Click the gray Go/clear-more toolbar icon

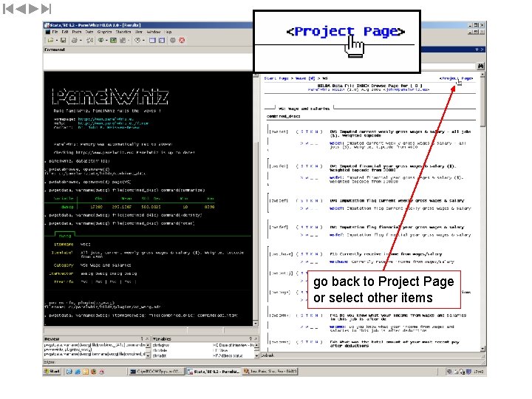(173, 41)
